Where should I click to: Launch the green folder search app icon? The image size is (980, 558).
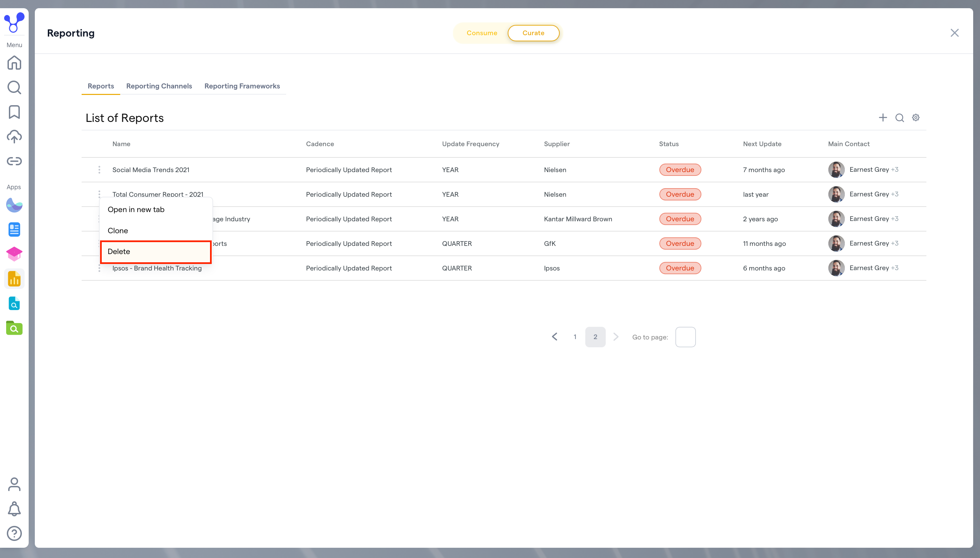14,328
